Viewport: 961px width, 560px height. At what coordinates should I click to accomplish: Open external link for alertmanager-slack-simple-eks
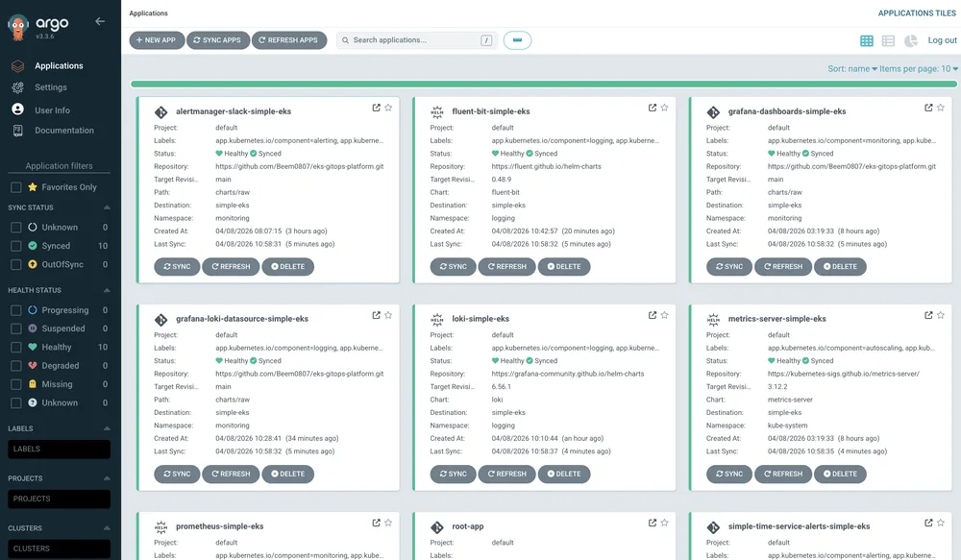tap(376, 108)
